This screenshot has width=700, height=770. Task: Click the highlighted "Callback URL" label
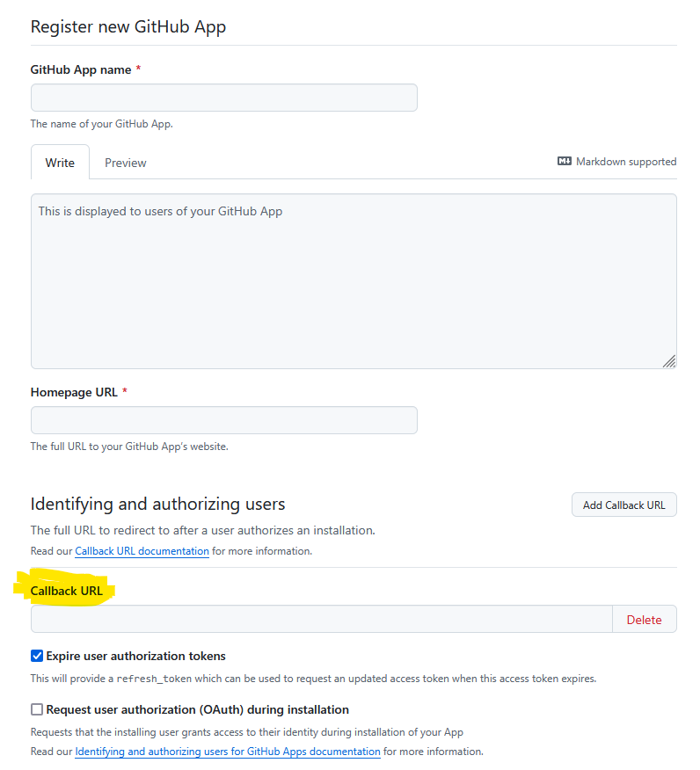[67, 591]
